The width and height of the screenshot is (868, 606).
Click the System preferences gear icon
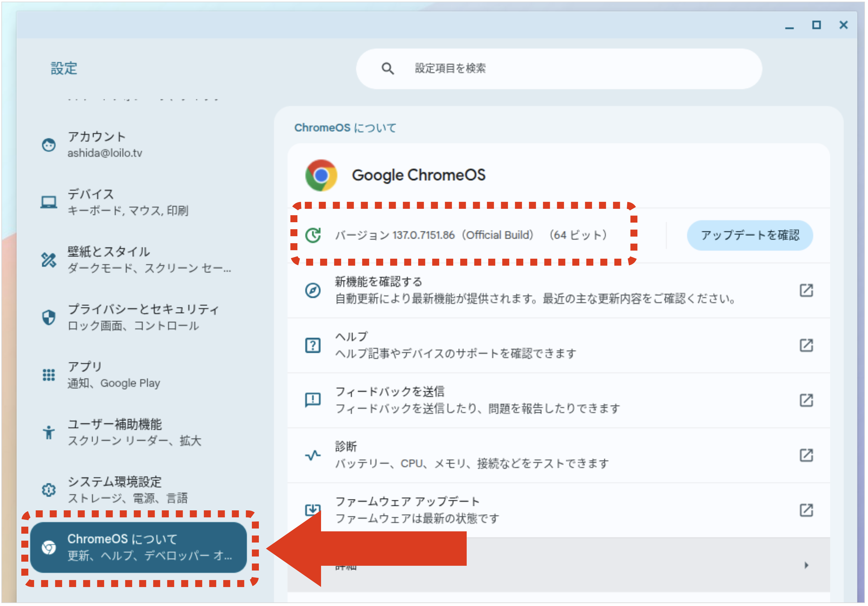(49, 491)
